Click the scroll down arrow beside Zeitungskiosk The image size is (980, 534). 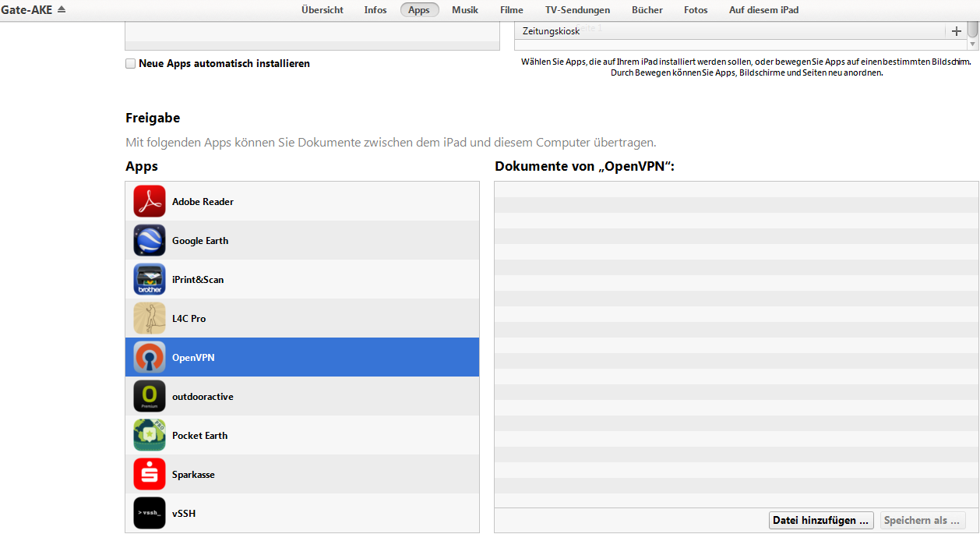coord(972,44)
